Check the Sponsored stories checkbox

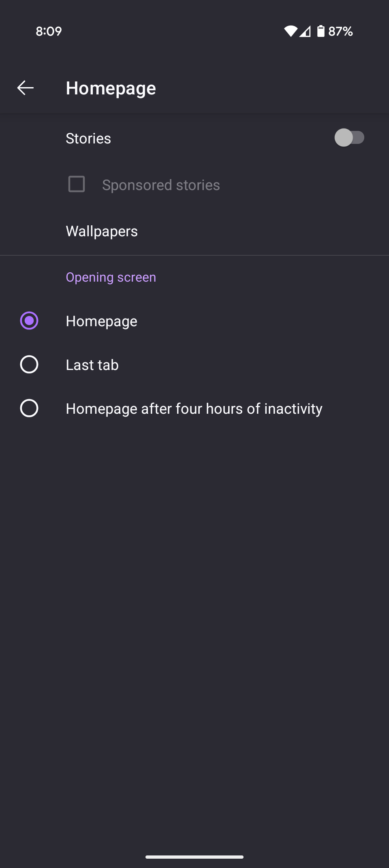point(77,184)
